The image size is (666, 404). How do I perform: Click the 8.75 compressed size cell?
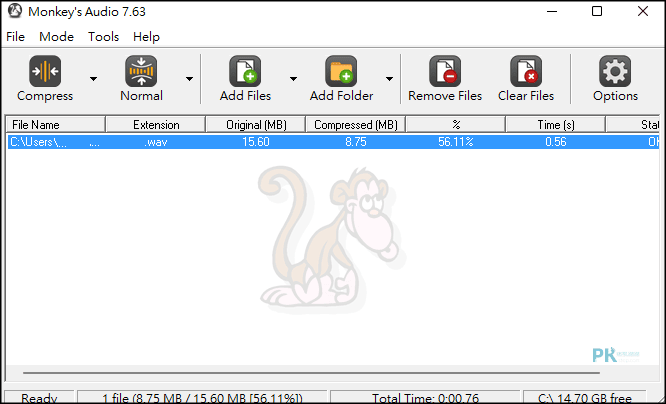[x=356, y=142]
